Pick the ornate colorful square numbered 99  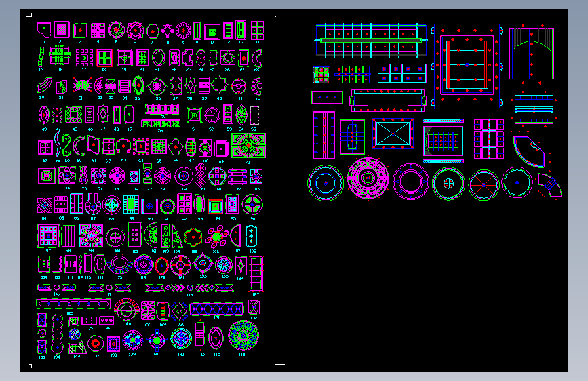pyautogui.click(x=91, y=236)
